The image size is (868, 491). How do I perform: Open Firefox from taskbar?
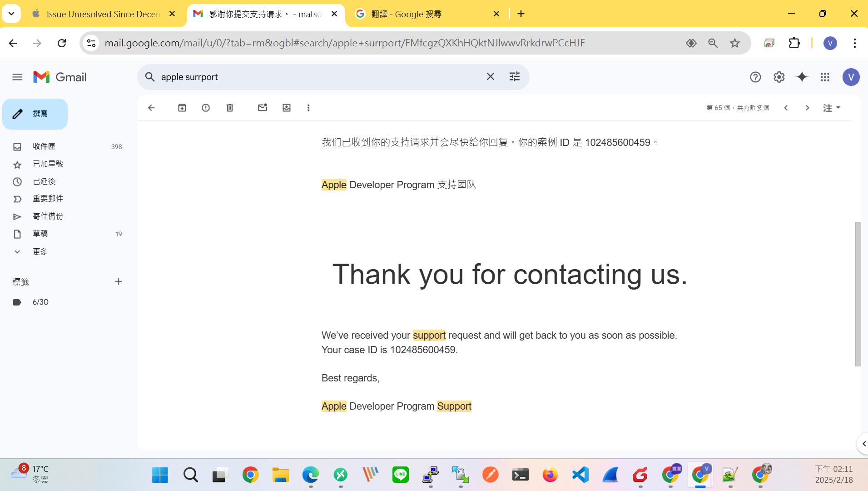pos(550,475)
